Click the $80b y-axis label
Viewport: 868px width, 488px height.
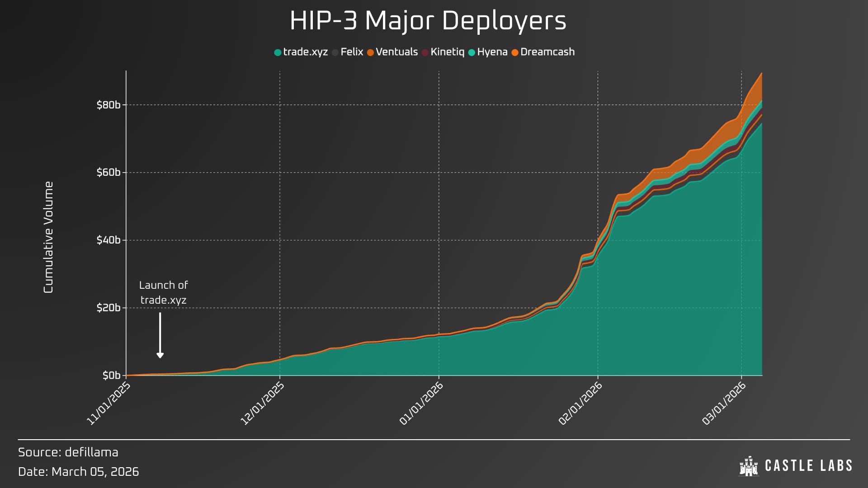(x=108, y=105)
